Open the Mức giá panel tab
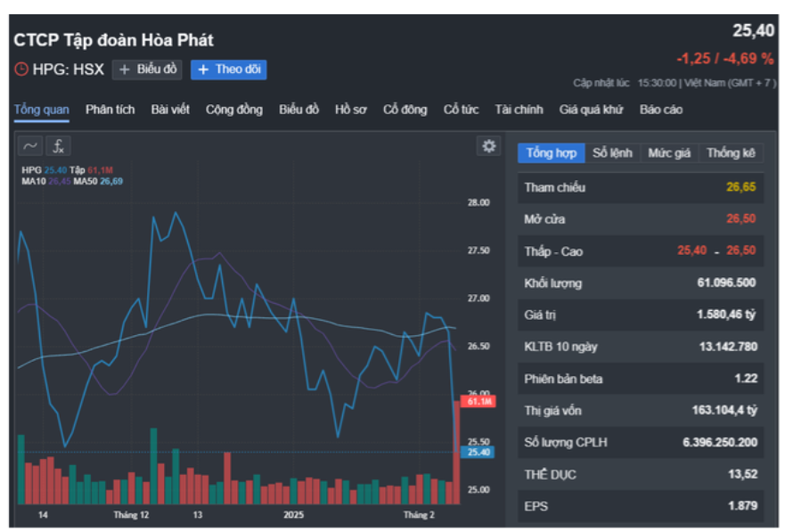The width and height of the screenshot is (785, 532). click(669, 152)
